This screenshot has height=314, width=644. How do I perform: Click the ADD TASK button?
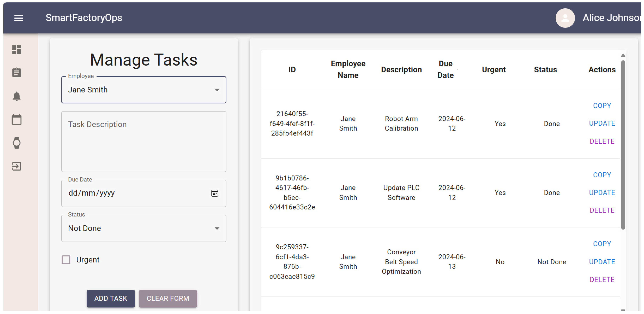click(x=110, y=298)
